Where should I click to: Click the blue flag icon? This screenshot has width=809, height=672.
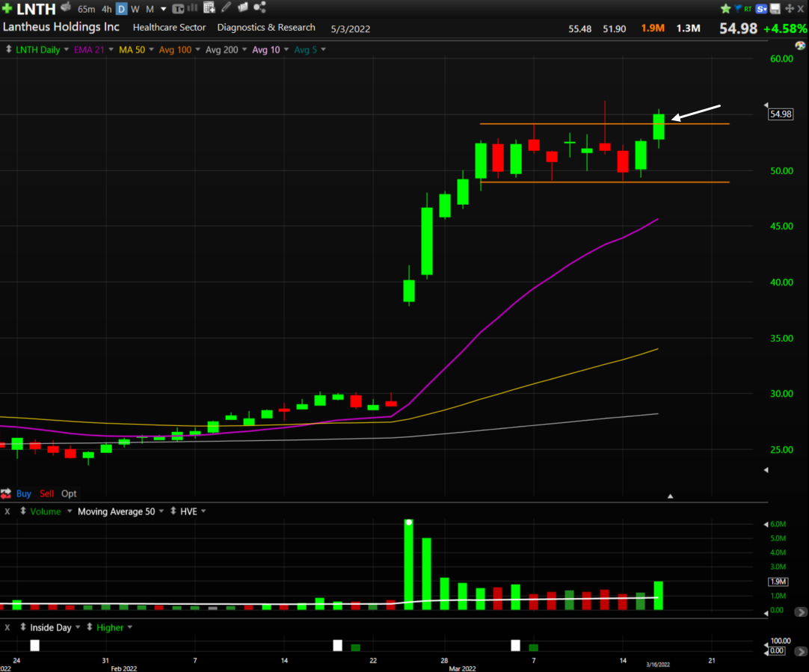pyautogui.click(x=738, y=8)
